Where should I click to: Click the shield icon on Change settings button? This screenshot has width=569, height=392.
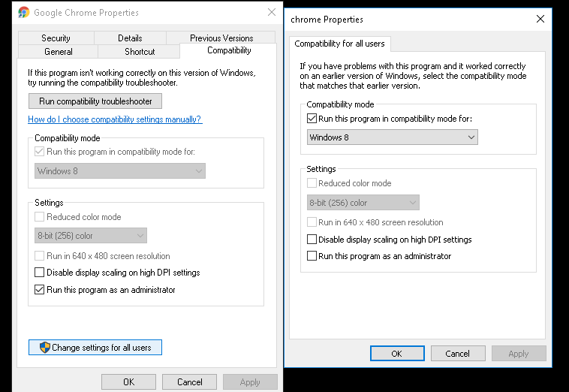44,348
